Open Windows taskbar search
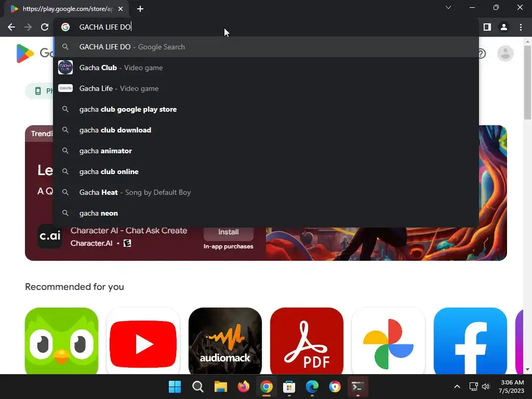532x399 pixels. tap(198, 387)
